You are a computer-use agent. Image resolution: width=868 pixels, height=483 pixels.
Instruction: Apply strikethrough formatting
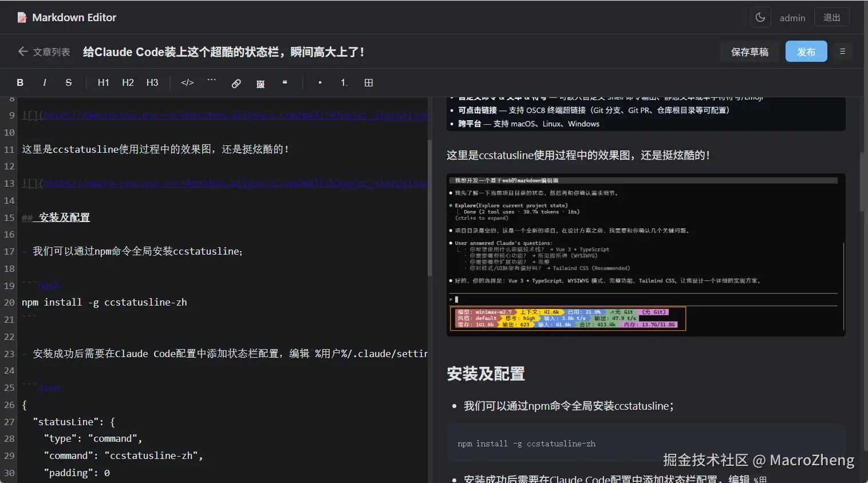69,82
